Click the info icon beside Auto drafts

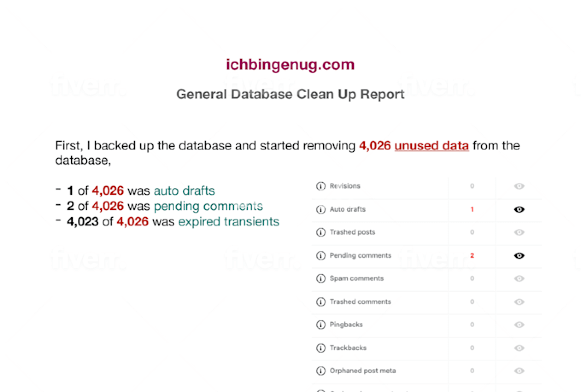pyautogui.click(x=320, y=209)
